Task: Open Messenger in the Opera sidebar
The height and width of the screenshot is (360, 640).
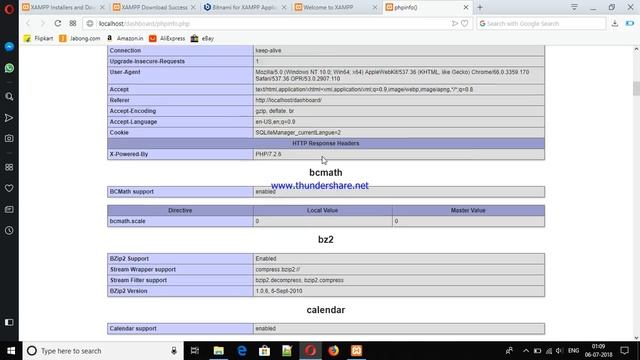Action: pyautogui.click(x=9, y=47)
